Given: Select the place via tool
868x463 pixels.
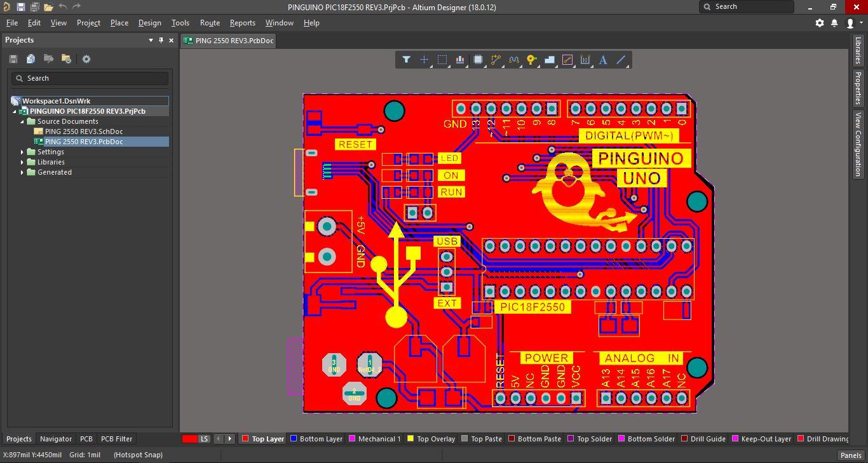Looking at the screenshot, I should [531, 60].
